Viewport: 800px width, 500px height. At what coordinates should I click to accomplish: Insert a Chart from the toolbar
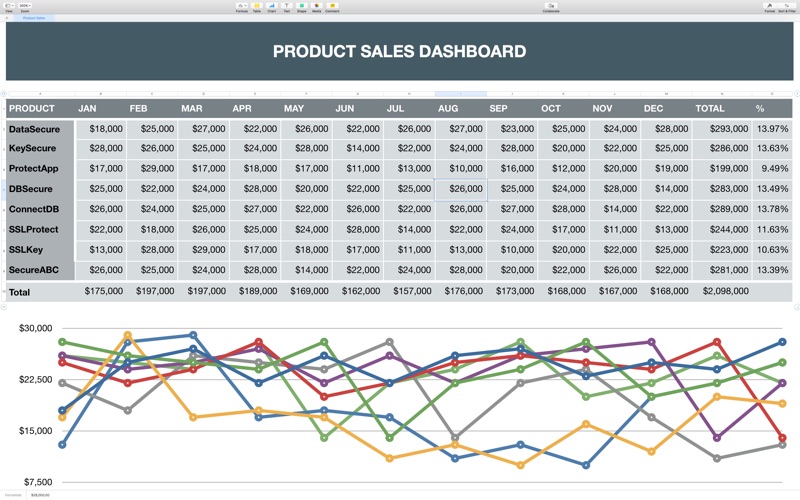(271, 6)
